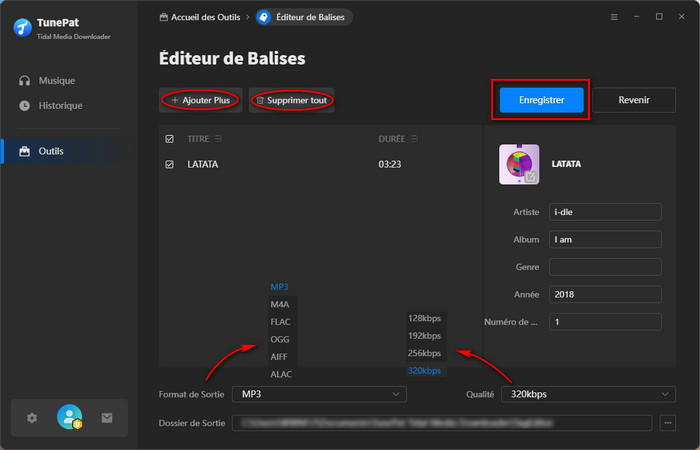Click the LATATA album cover thumbnail
Image resolution: width=700 pixels, height=450 pixels.
518,164
